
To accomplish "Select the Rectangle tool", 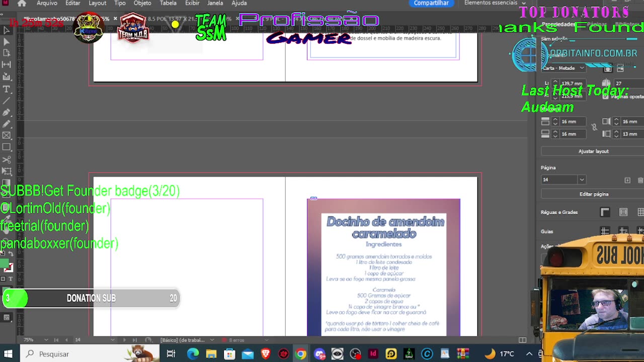I will [x=7, y=147].
